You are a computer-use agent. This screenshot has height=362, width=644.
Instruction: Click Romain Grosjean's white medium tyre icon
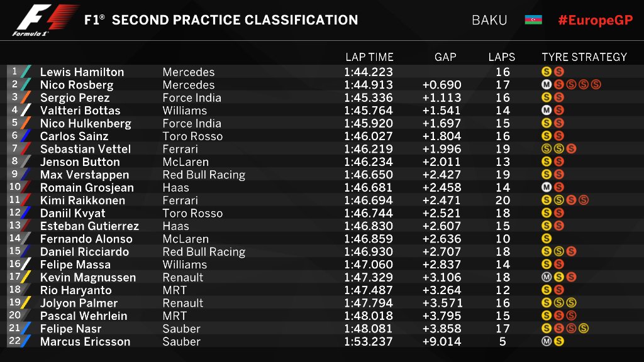(547, 187)
